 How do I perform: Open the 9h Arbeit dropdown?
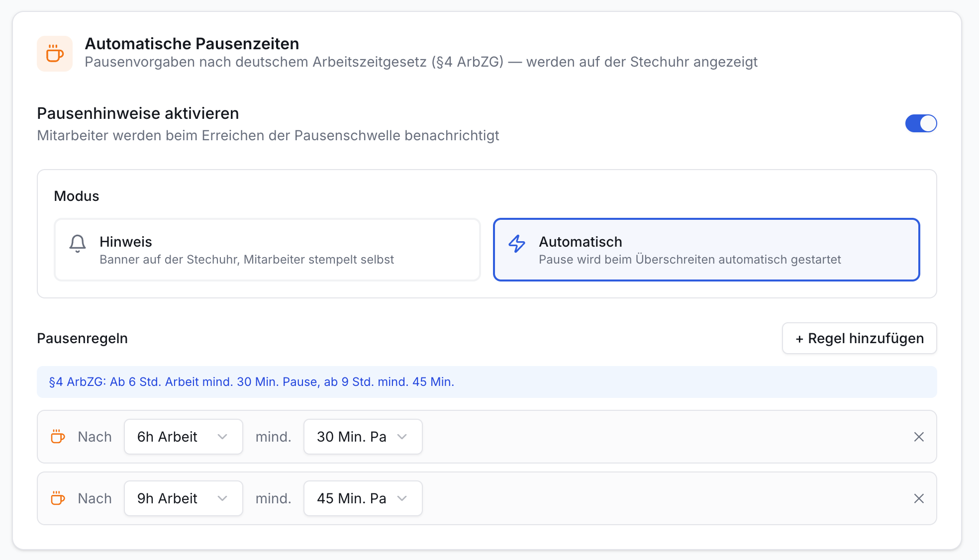pos(184,498)
